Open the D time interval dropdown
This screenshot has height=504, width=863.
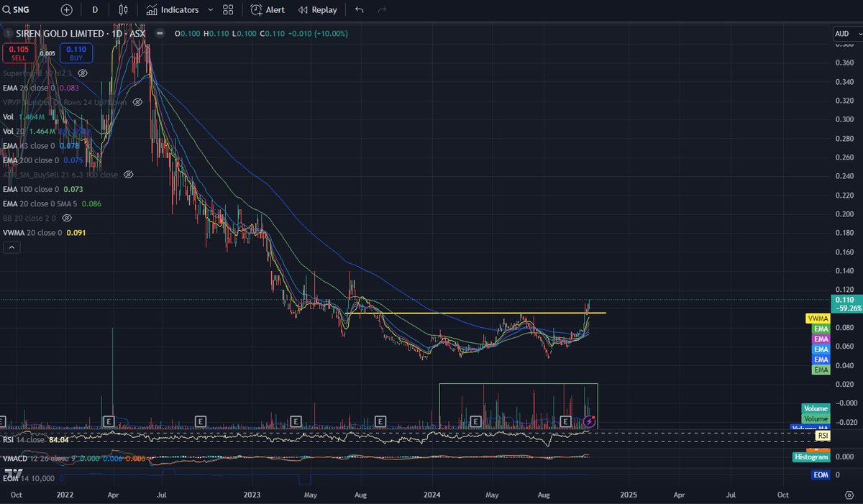point(95,10)
